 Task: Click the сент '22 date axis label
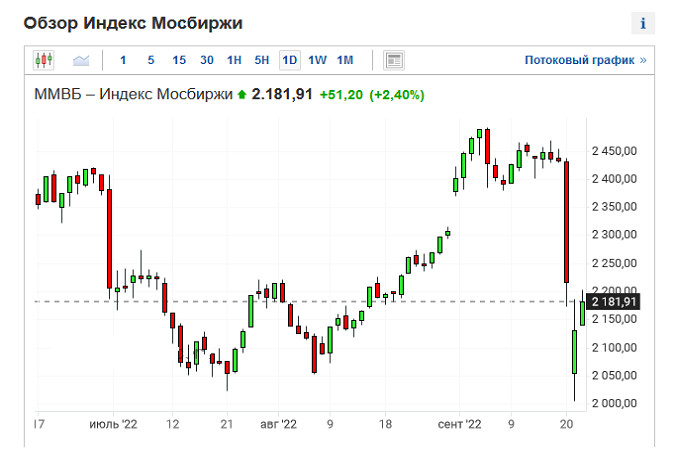(x=459, y=424)
